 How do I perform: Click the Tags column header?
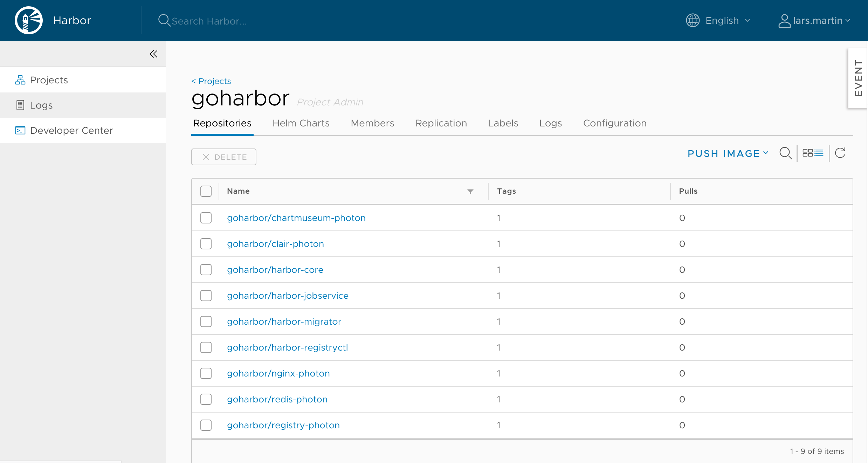point(507,191)
